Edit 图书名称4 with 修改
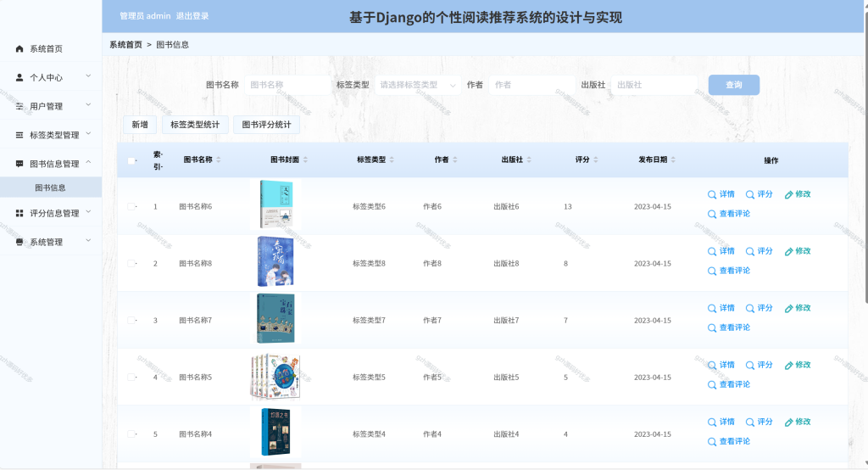 [798, 422]
